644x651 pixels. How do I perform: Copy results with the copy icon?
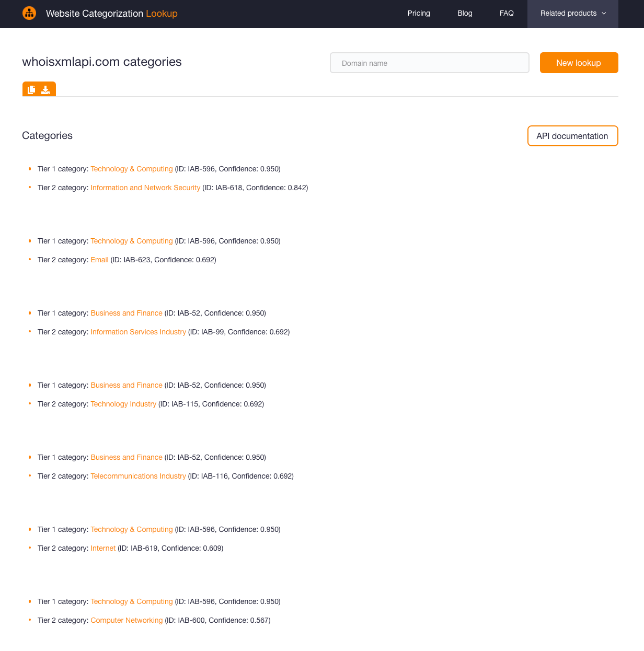31,90
